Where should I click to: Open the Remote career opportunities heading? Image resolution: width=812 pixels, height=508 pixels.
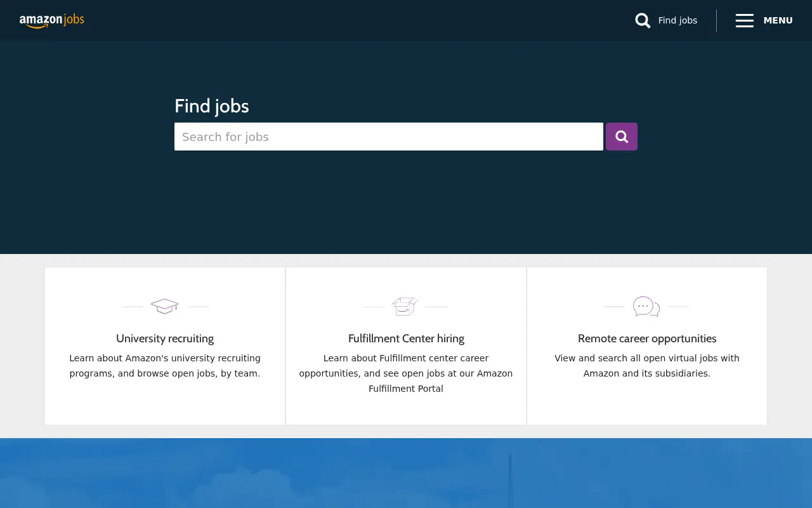pyautogui.click(x=647, y=338)
